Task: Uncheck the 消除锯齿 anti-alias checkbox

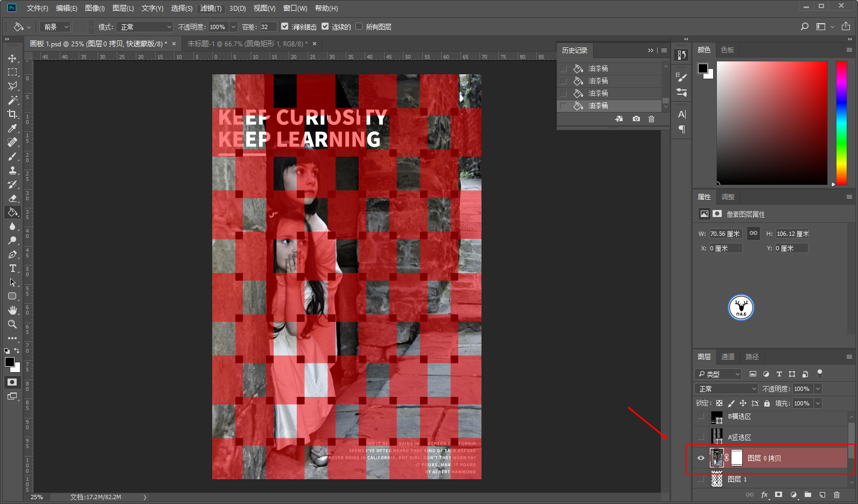Action: [285, 26]
